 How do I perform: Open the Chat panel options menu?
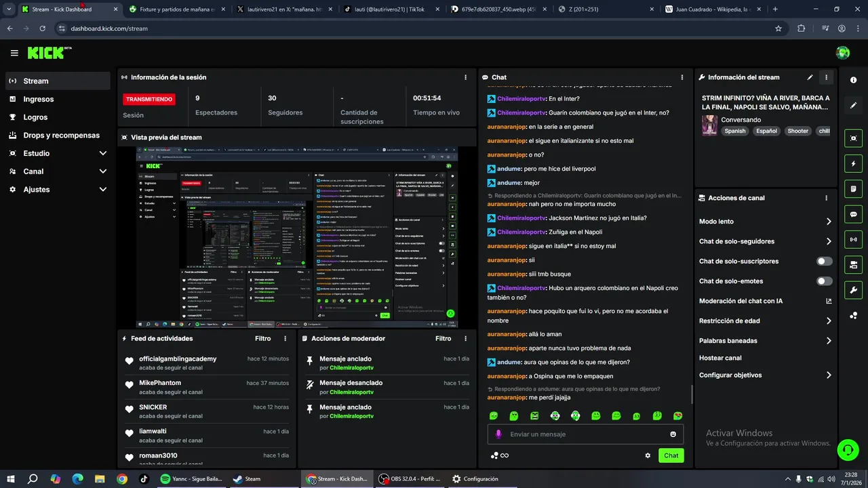(682, 77)
